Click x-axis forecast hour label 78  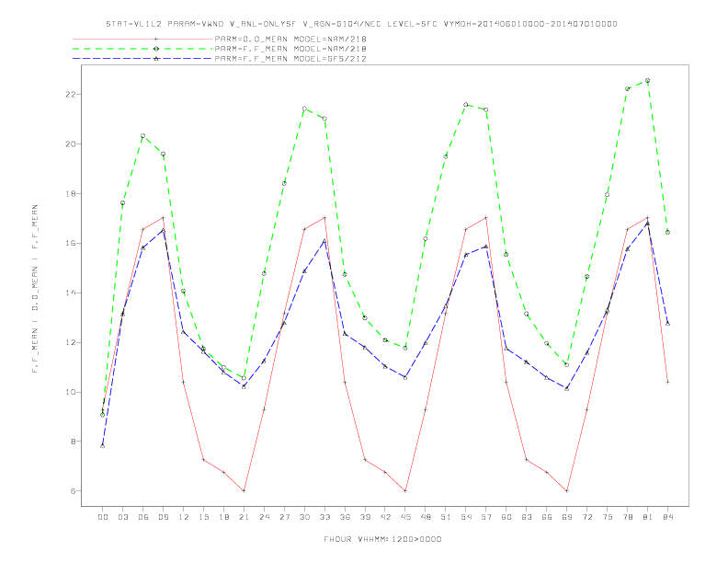coord(627,517)
